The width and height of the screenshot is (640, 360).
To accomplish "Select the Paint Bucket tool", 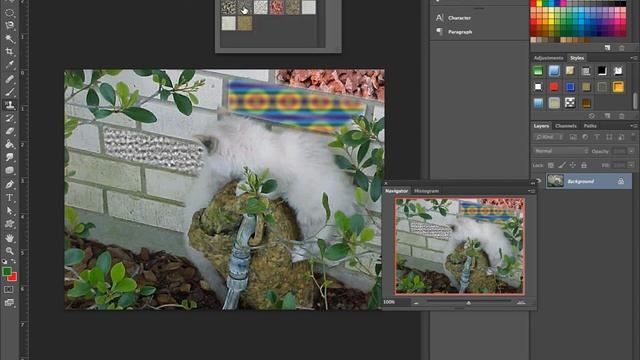I will coord(9,144).
